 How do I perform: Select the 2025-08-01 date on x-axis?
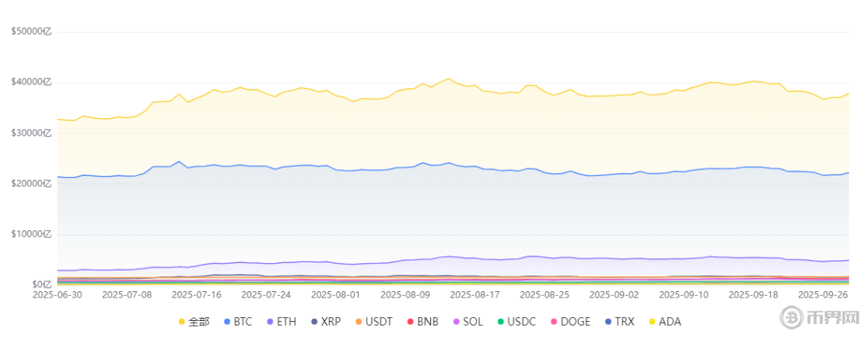pyautogui.click(x=336, y=295)
